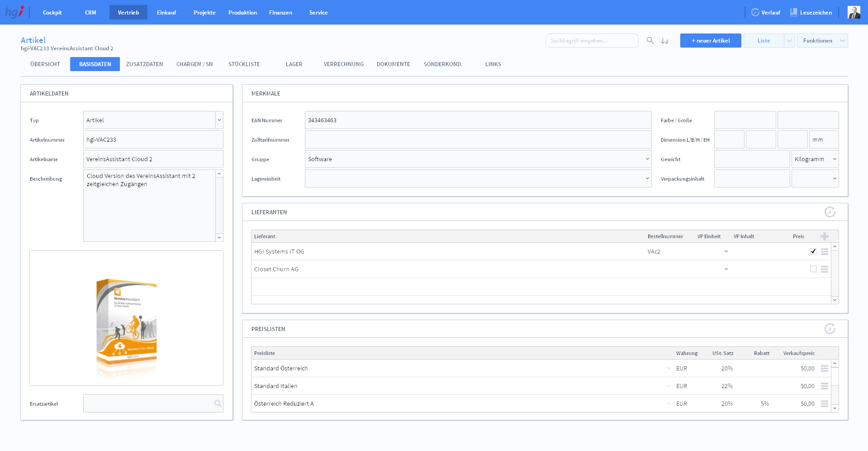Add a new supplier with plus icon
Image resolution: width=868 pixels, height=451 pixels.
pyautogui.click(x=825, y=236)
